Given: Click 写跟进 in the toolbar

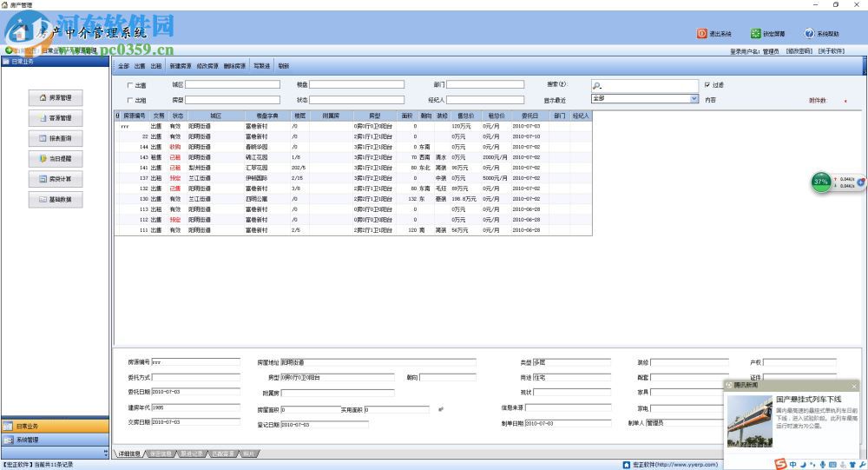Looking at the screenshot, I should [262, 66].
